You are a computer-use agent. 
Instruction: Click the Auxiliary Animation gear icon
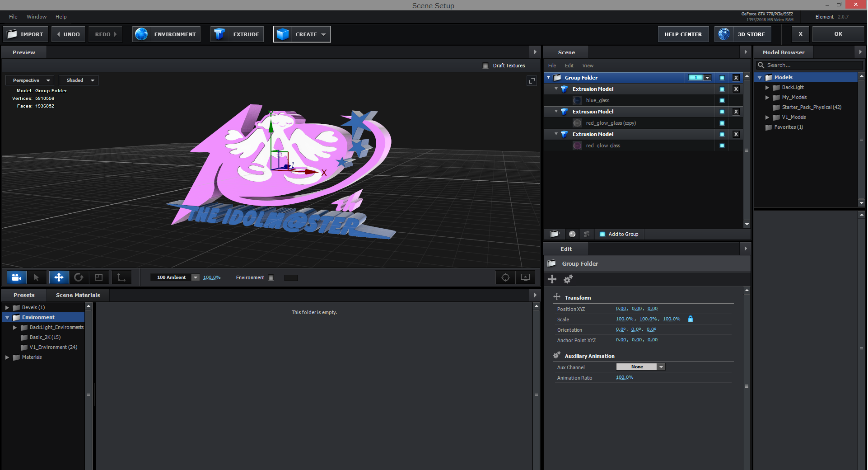point(556,355)
